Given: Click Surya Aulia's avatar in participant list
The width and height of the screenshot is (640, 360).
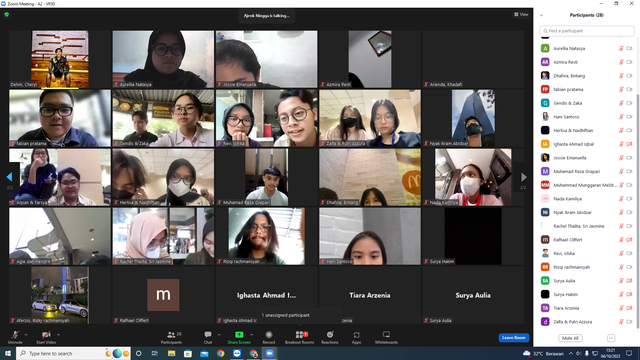Looking at the screenshot, I should point(545,281).
